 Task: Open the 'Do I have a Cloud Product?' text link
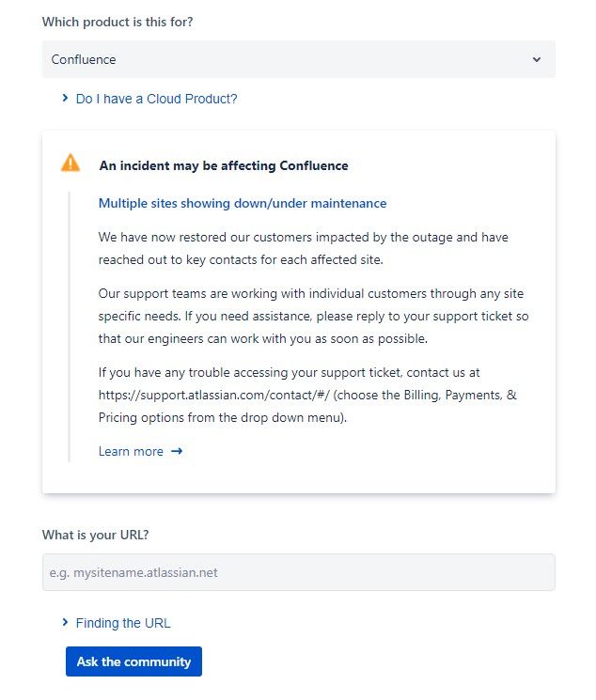point(156,99)
